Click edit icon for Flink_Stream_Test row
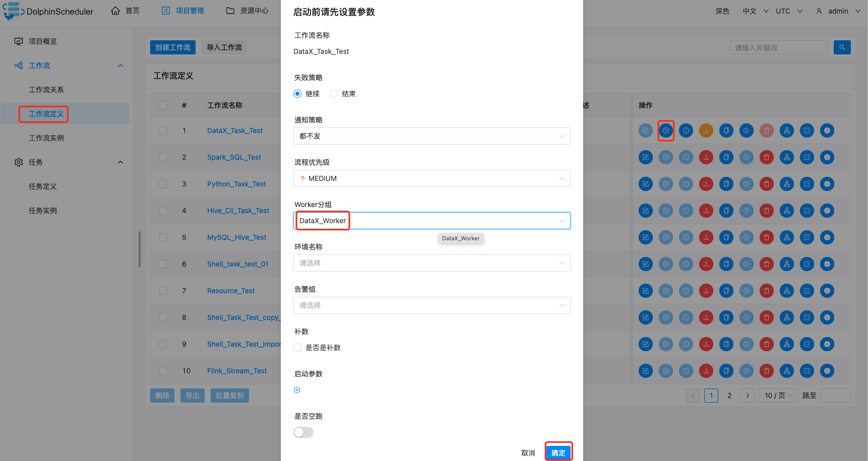868x461 pixels. 646,371
